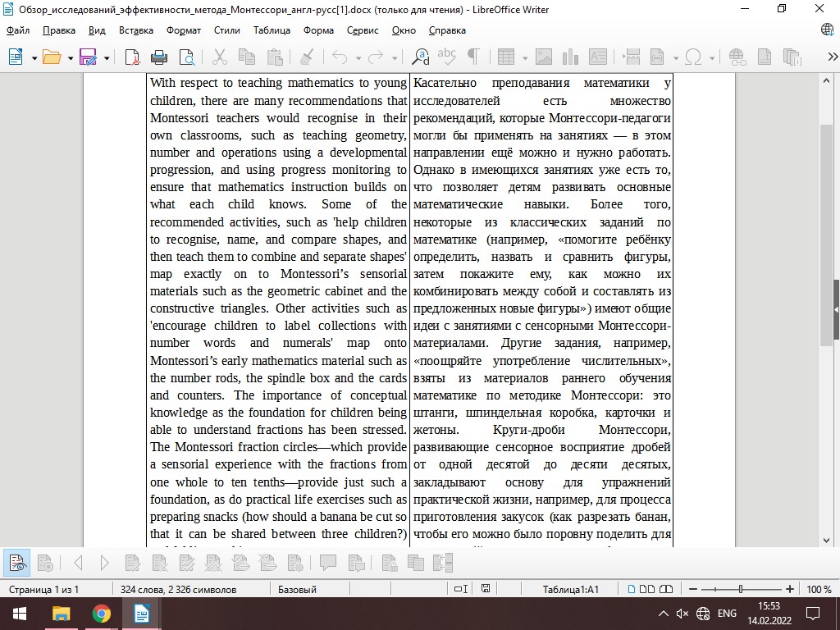The width and height of the screenshot is (840, 630).
Task: Click the page count 'Страница 1 из 1'
Action: click(44, 589)
